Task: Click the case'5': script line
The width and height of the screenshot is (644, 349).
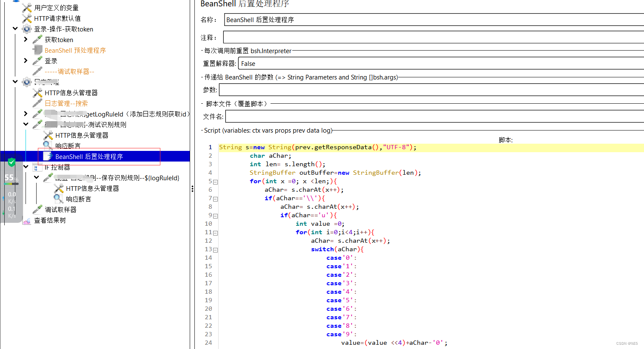Action: click(342, 300)
